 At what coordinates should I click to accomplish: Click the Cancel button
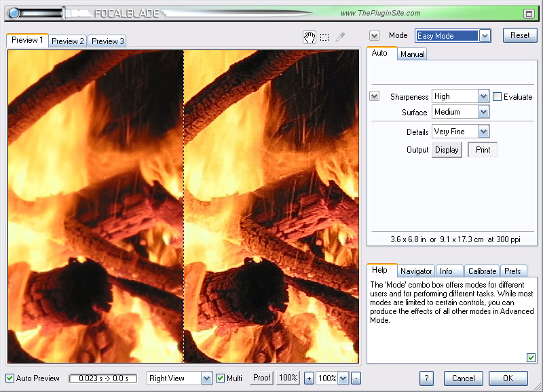click(464, 378)
